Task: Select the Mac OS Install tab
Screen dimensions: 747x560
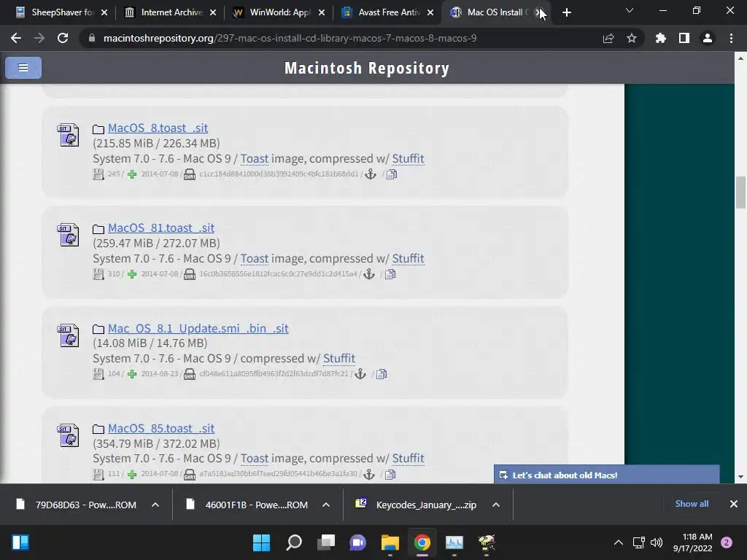Action: [495, 12]
